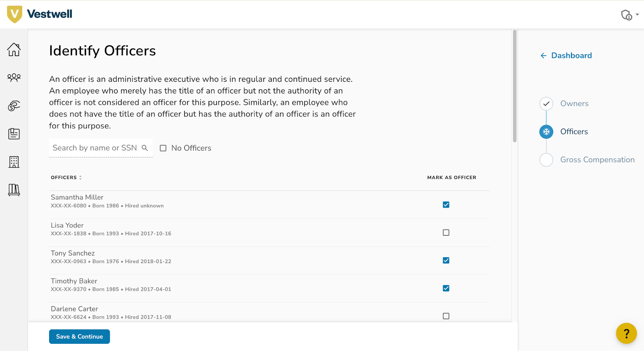The height and width of the screenshot is (351, 644).
Task: Check the No Officers checkbox
Action: pyautogui.click(x=163, y=148)
